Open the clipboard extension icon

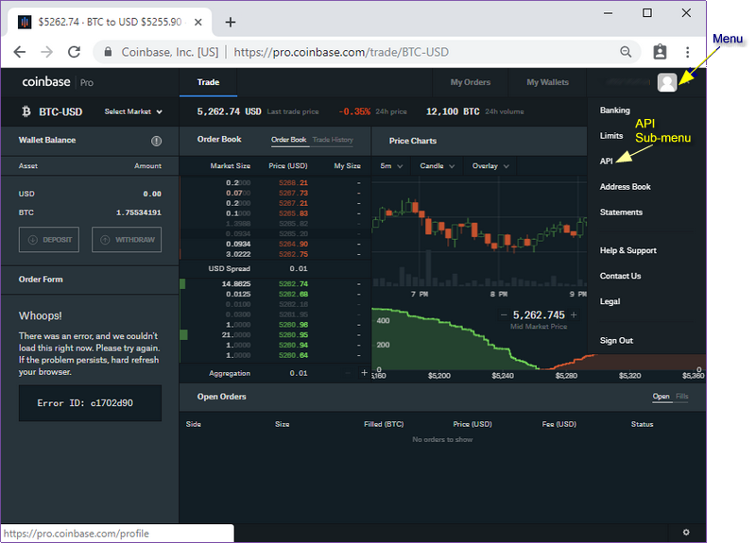660,52
